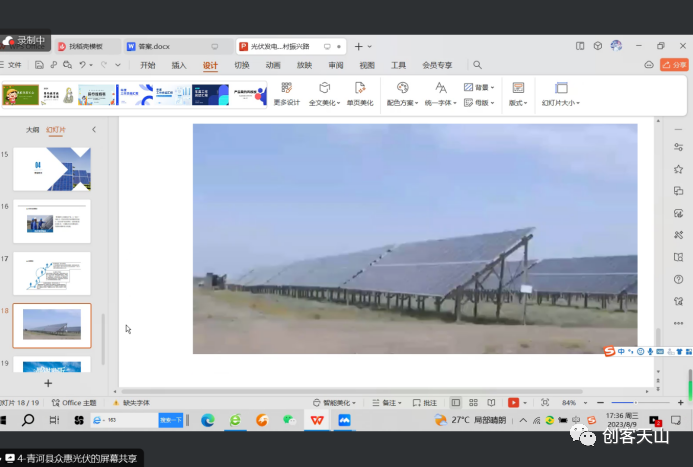Screen dimensions: 693x467
Task: Click the user avatar icon in title bar
Action: 616,46
